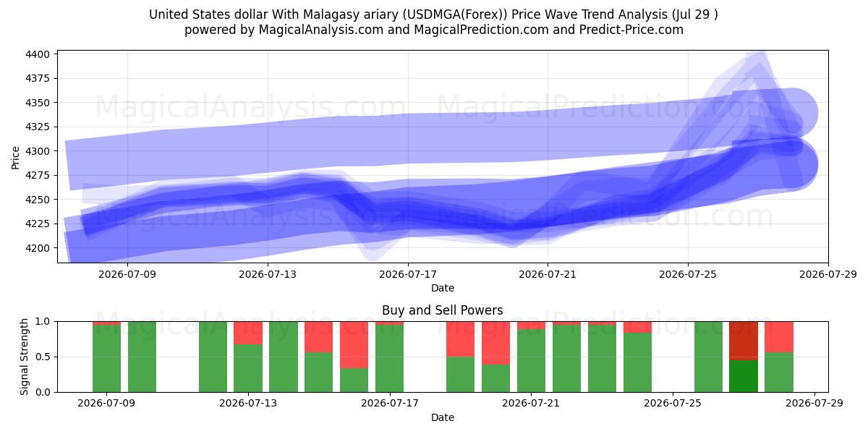Click 2026-07-17 on the price chart date axis

coord(408,274)
